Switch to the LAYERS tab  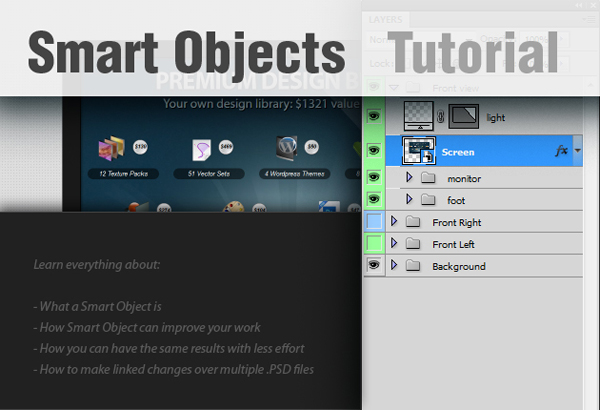pyautogui.click(x=385, y=20)
